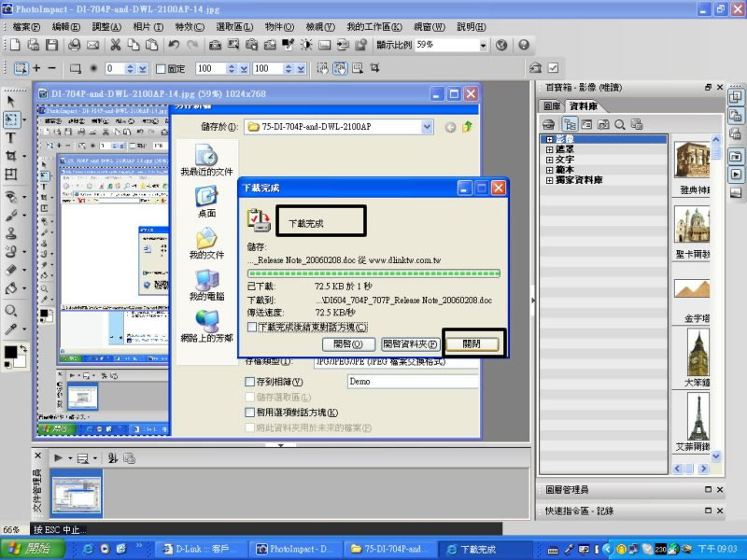Check the 啓用選項對話方塊 checkbox
Screen dimensions: 747x560
249,413
